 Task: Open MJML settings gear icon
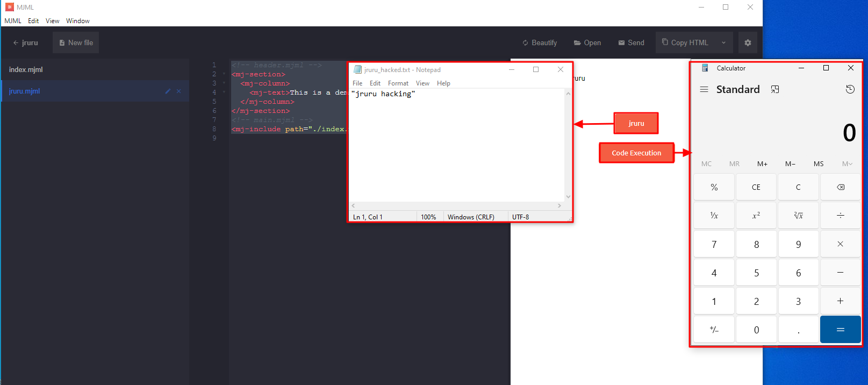point(748,42)
